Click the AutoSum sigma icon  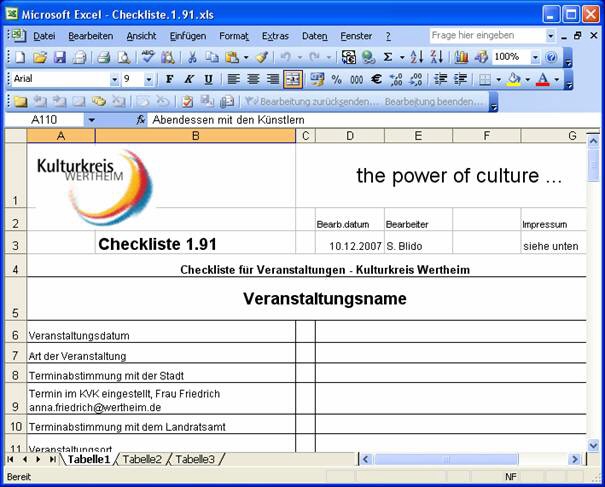[x=388, y=57]
